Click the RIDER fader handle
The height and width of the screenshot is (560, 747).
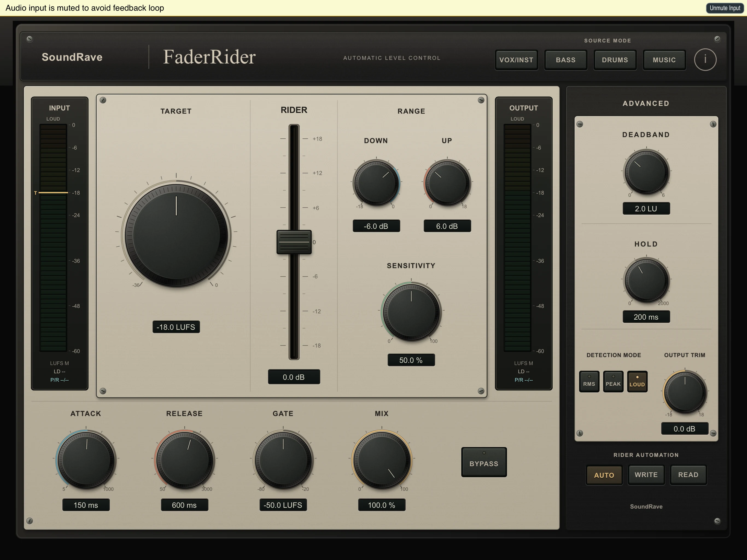click(294, 242)
